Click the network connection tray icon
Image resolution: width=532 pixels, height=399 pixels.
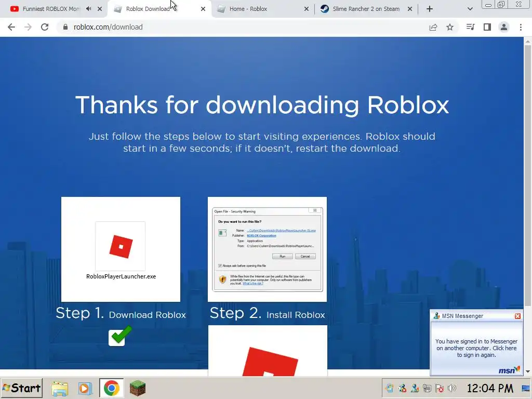[427, 388]
